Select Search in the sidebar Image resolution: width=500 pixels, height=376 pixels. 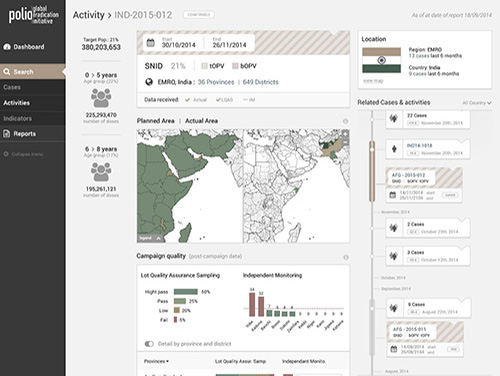33,72
